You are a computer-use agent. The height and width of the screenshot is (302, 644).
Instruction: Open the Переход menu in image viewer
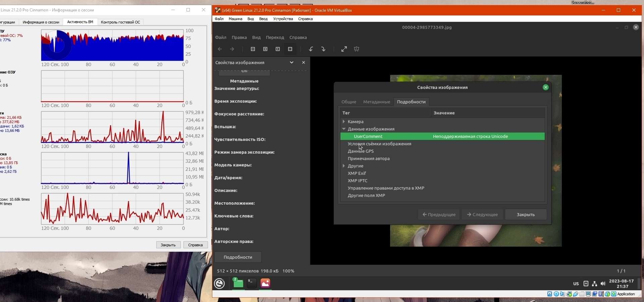[275, 38]
